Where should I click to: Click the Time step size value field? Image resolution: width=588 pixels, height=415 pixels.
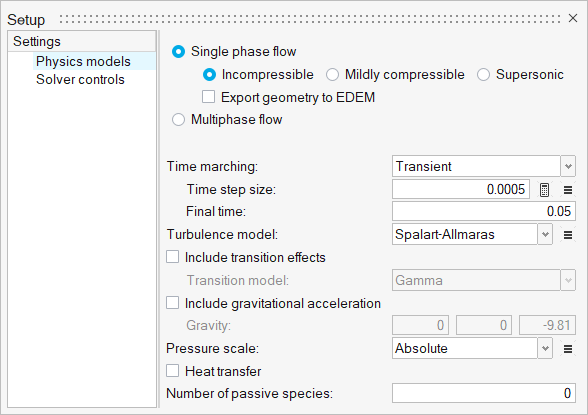pos(461,189)
